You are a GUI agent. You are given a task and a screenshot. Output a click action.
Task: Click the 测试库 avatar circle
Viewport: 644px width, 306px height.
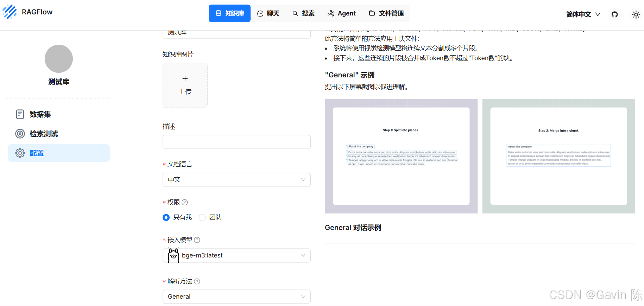tap(59, 59)
